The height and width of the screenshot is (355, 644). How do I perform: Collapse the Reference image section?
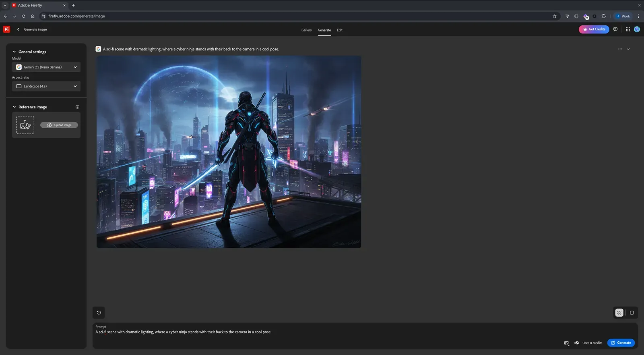(x=14, y=107)
